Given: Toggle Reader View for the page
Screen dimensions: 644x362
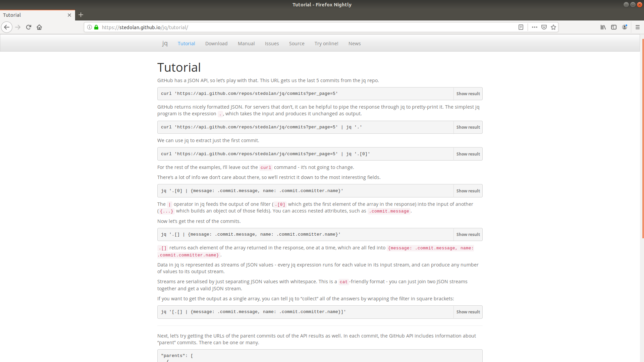Looking at the screenshot, I should tap(521, 27).
